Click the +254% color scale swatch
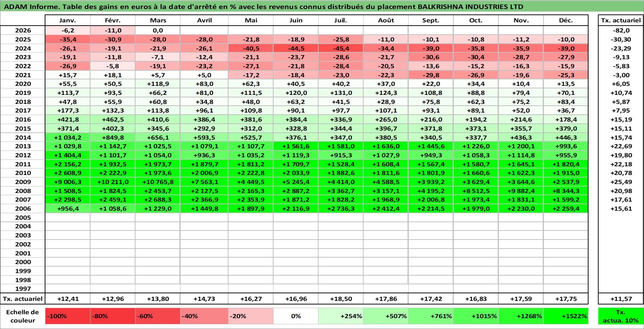The width and height of the screenshot is (644, 329). tap(341, 316)
